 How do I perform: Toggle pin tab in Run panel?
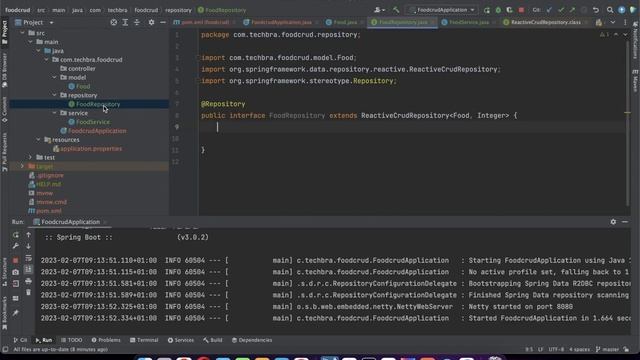point(16,313)
